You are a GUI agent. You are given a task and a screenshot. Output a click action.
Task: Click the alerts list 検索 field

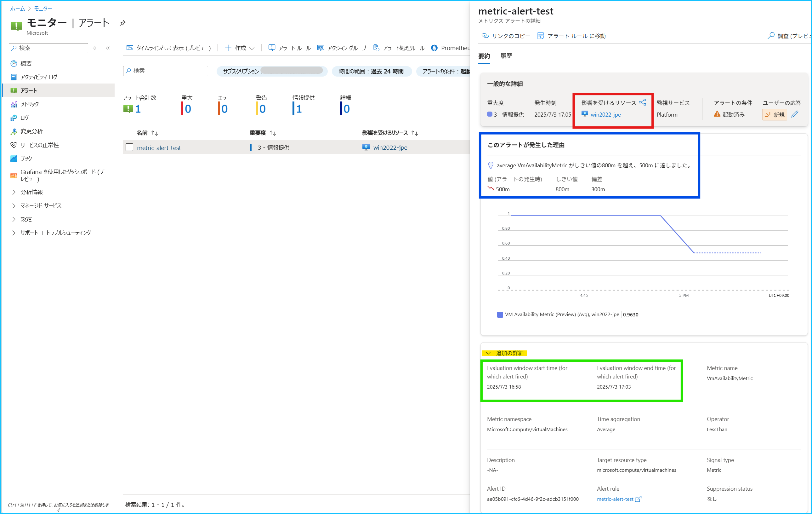point(166,71)
